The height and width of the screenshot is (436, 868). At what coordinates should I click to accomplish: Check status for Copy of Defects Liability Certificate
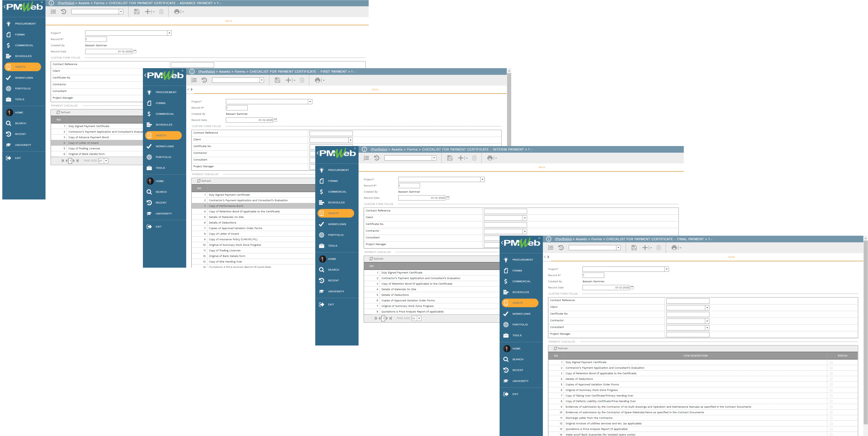[831, 401]
